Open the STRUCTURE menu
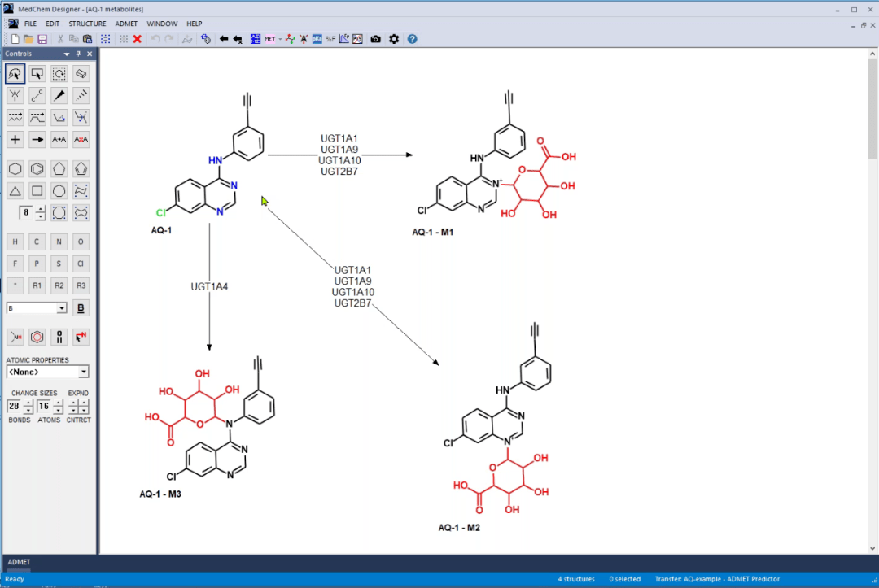 click(x=87, y=24)
